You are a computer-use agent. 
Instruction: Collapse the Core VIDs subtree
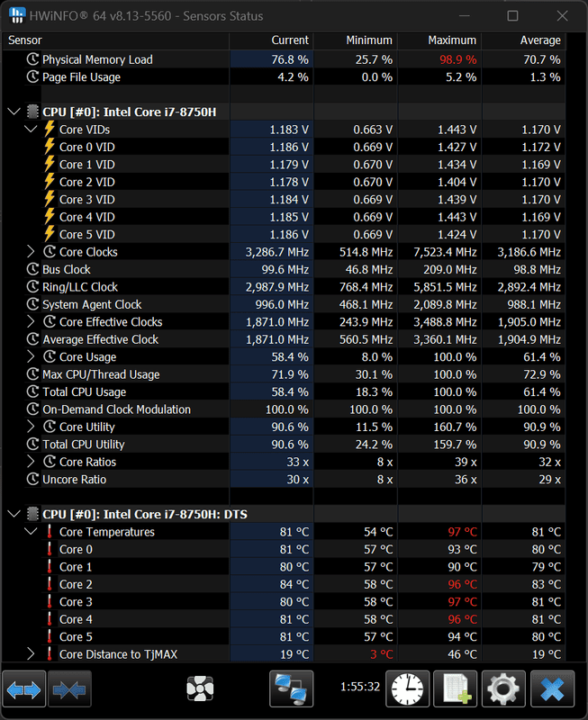coord(31,129)
